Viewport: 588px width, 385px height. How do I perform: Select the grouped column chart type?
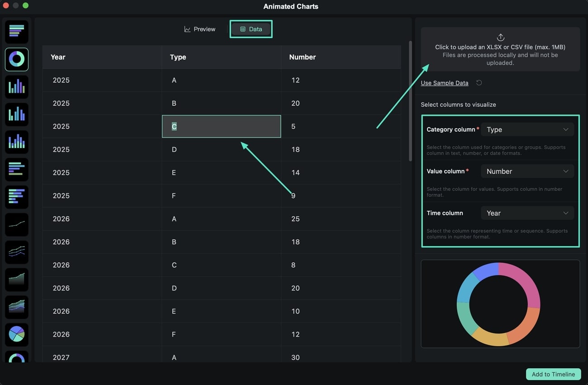(16, 114)
